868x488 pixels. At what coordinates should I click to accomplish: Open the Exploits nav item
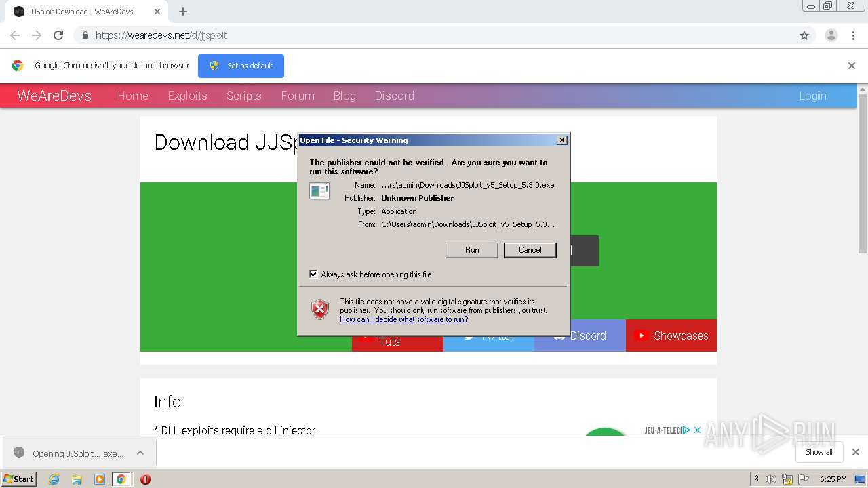tap(188, 96)
